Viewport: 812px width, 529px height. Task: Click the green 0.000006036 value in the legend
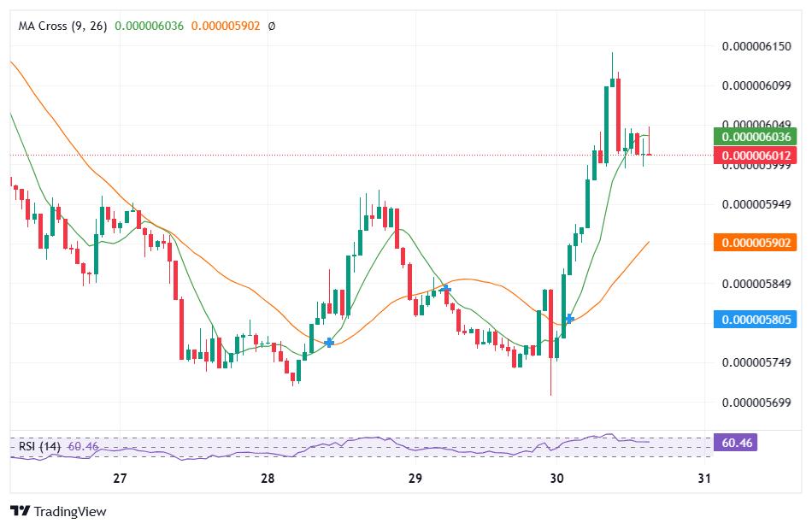coord(150,26)
